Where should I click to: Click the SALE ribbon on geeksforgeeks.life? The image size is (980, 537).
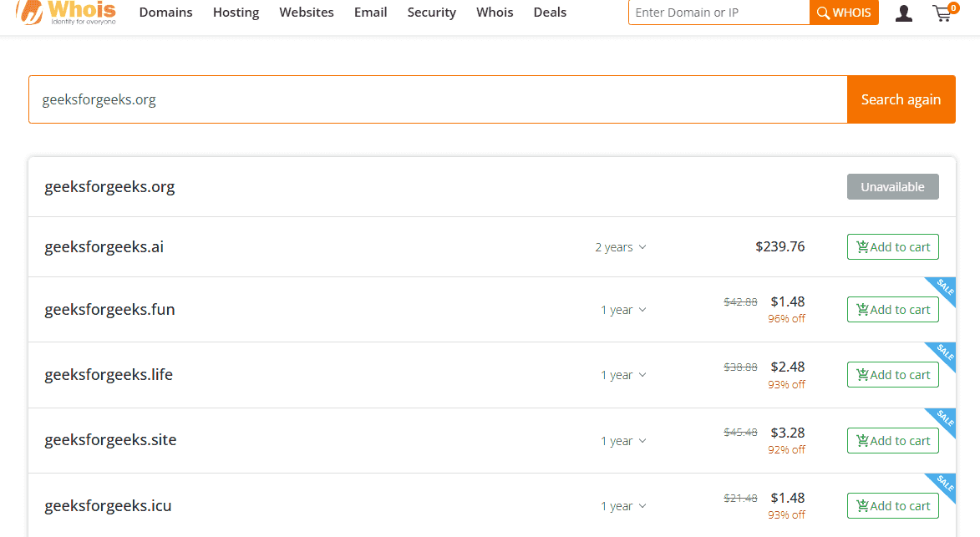[944, 352]
